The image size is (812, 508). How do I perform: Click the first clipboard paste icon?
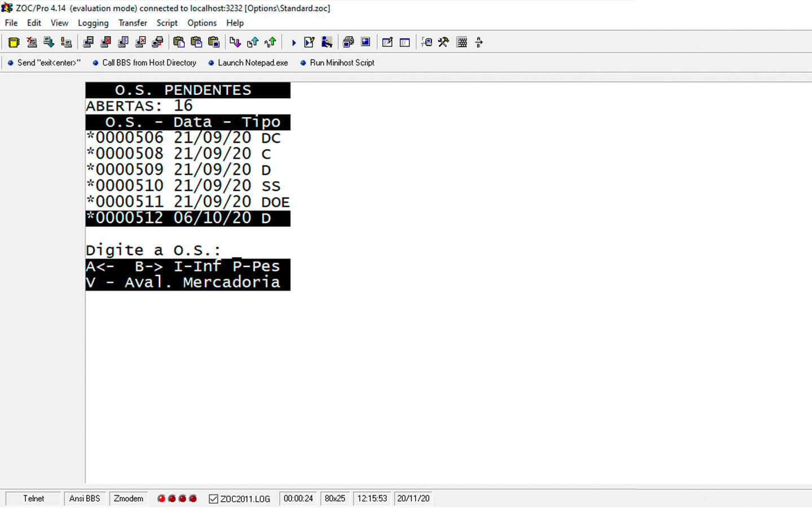point(179,42)
